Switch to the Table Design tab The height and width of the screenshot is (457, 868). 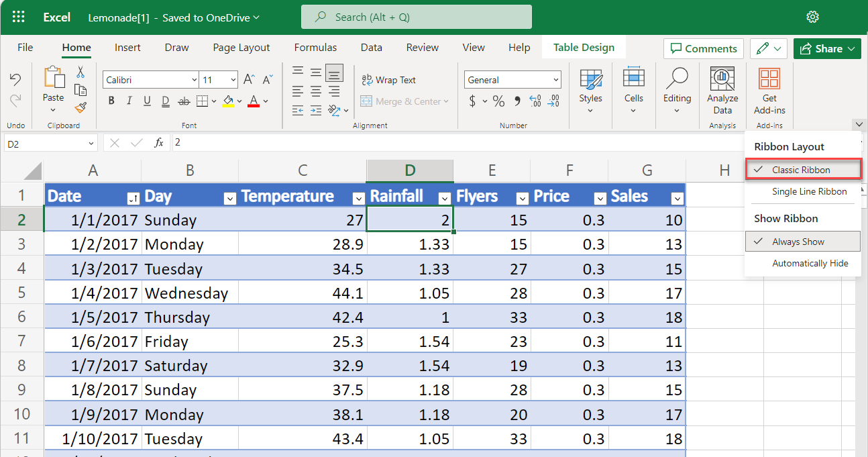pyautogui.click(x=584, y=48)
